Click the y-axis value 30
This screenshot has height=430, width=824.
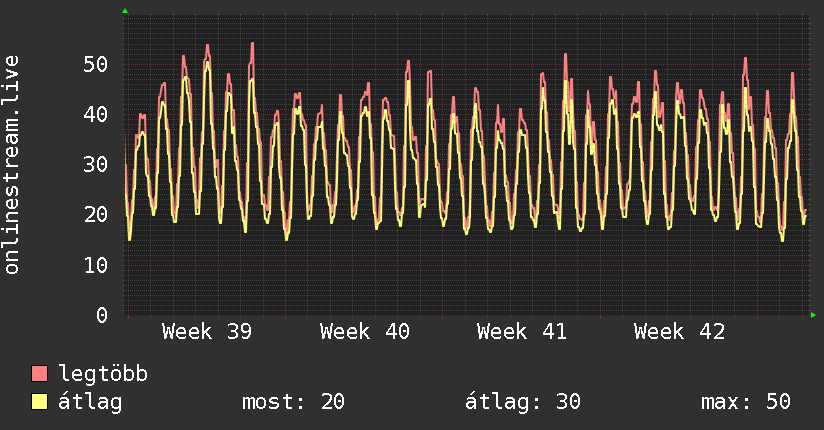[x=96, y=165]
